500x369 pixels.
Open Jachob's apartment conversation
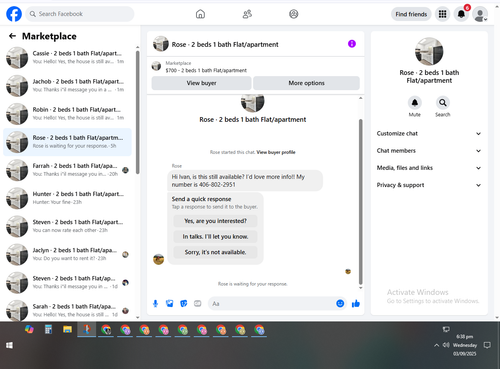(67, 86)
